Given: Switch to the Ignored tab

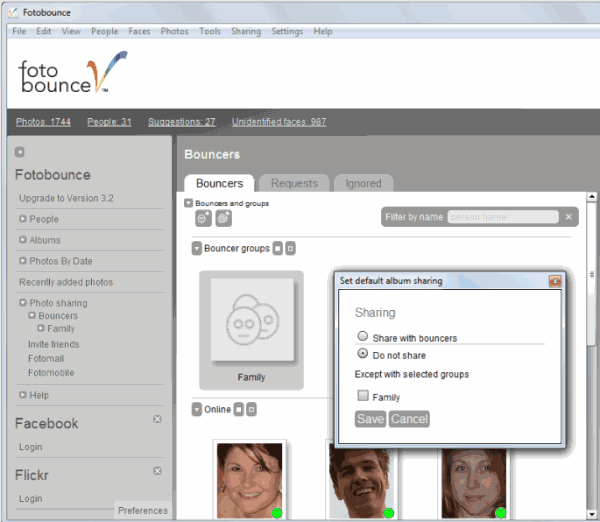Looking at the screenshot, I should pyautogui.click(x=363, y=183).
